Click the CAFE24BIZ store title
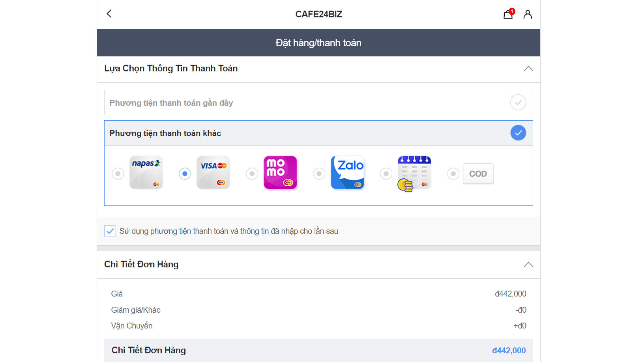This screenshot has width=644, height=362. (x=318, y=14)
